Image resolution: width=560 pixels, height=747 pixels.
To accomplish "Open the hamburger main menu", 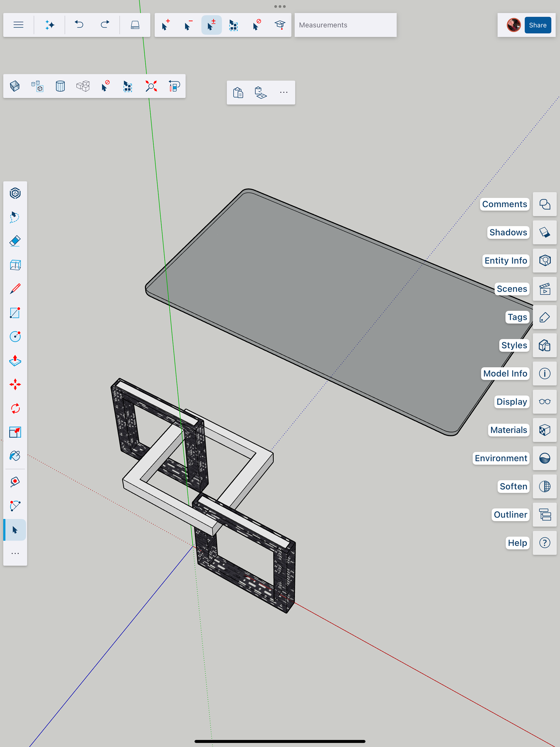I will click(18, 25).
